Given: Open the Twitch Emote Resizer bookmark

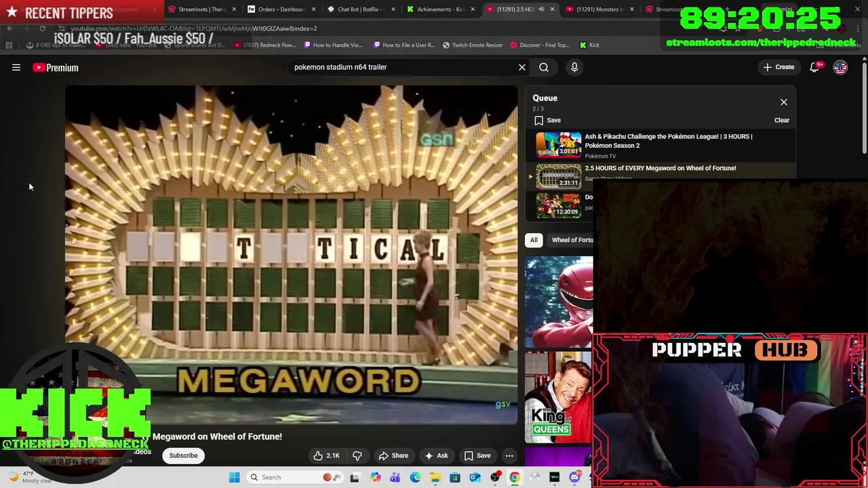Looking at the screenshot, I should point(473,45).
